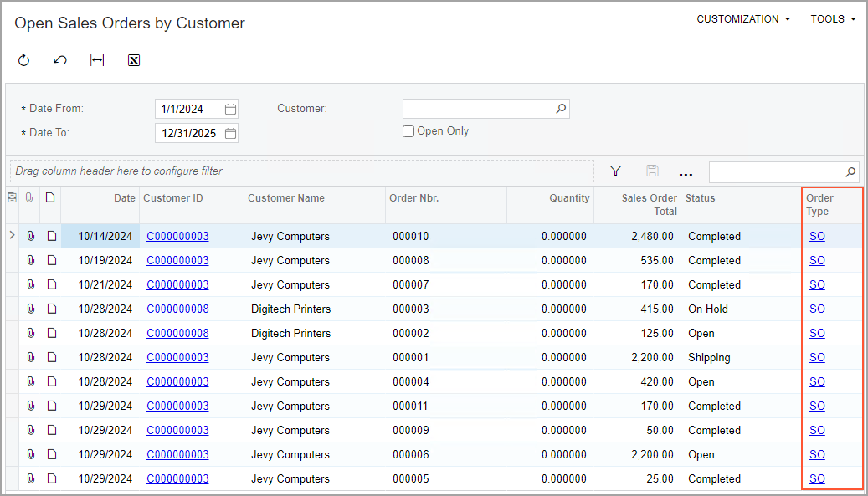Viewport: 868px width, 496px height.
Task: Expand the CUSTOMIZATION menu
Action: (x=743, y=19)
